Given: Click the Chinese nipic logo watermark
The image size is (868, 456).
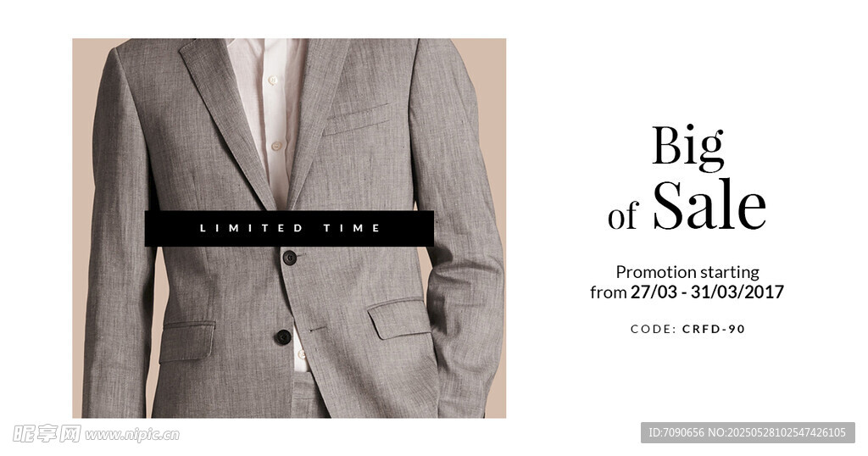Looking at the screenshot, I should tap(47, 434).
